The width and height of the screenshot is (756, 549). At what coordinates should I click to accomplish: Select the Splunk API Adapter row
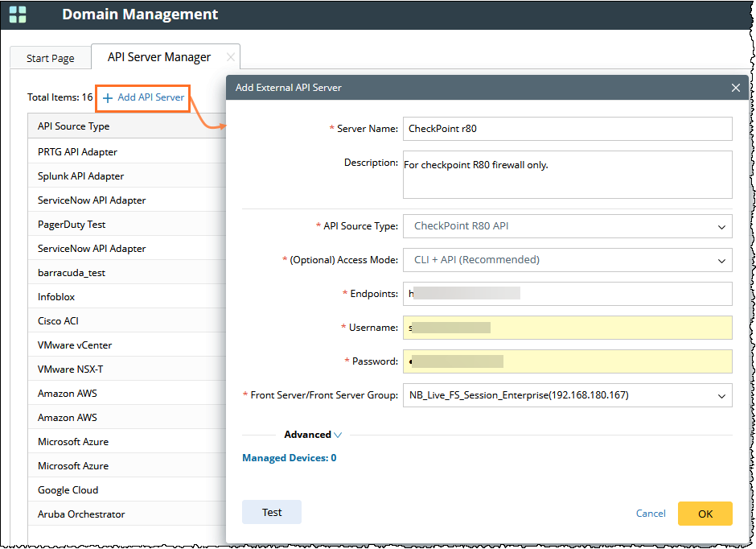80,176
